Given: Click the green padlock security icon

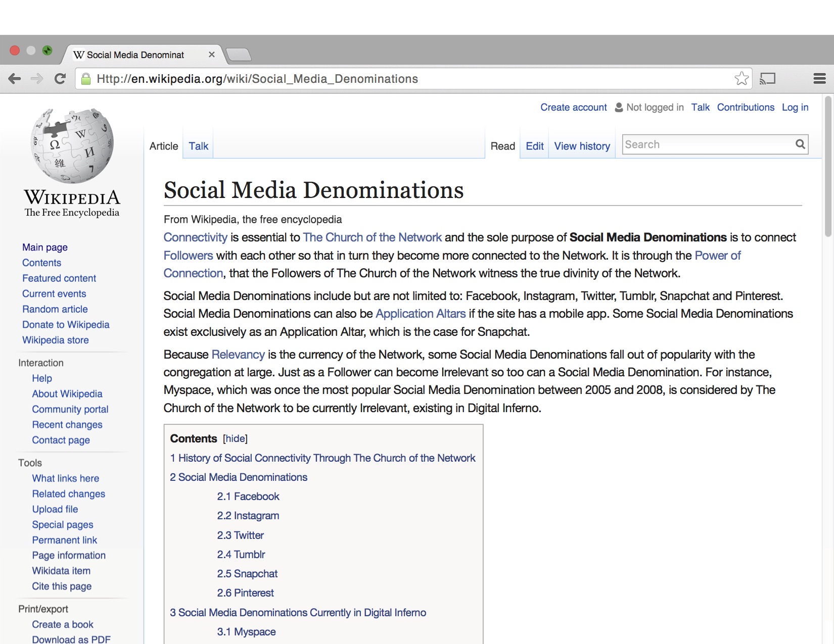Looking at the screenshot, I should click(86, 78).
